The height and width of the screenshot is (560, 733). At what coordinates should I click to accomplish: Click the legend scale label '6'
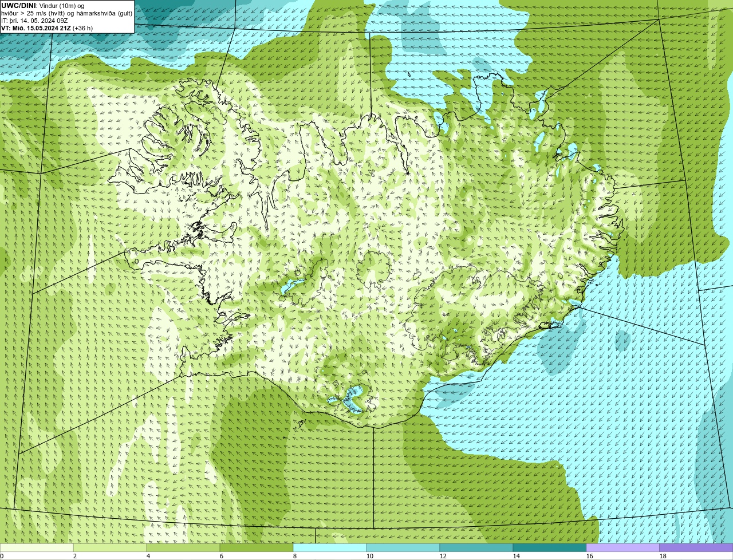(222, 556)
